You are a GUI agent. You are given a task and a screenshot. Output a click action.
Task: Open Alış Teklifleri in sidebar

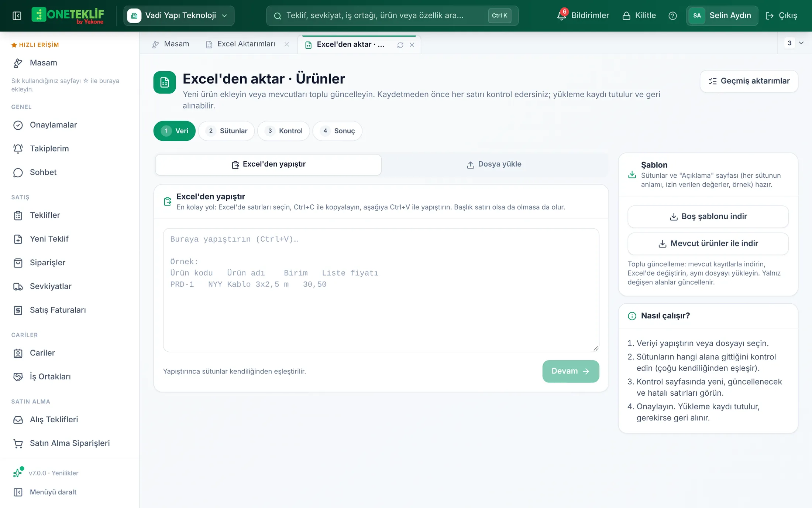pyautogui.click(x=70, y=419)
